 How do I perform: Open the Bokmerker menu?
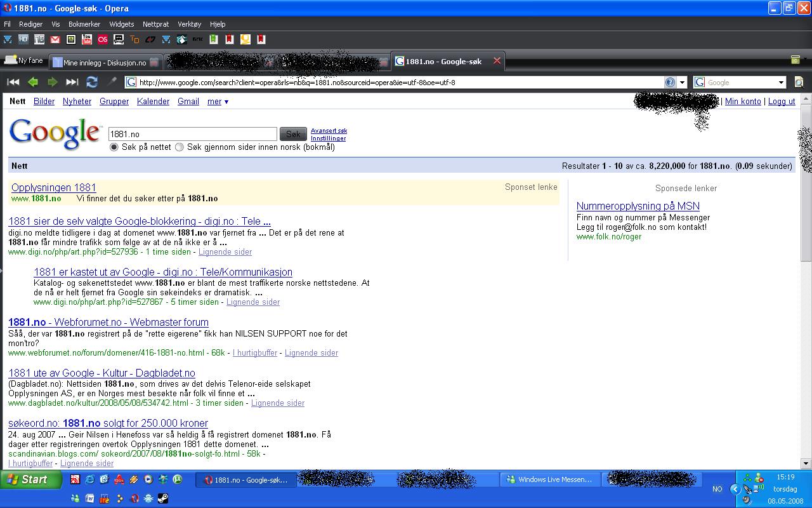(84, 24)
